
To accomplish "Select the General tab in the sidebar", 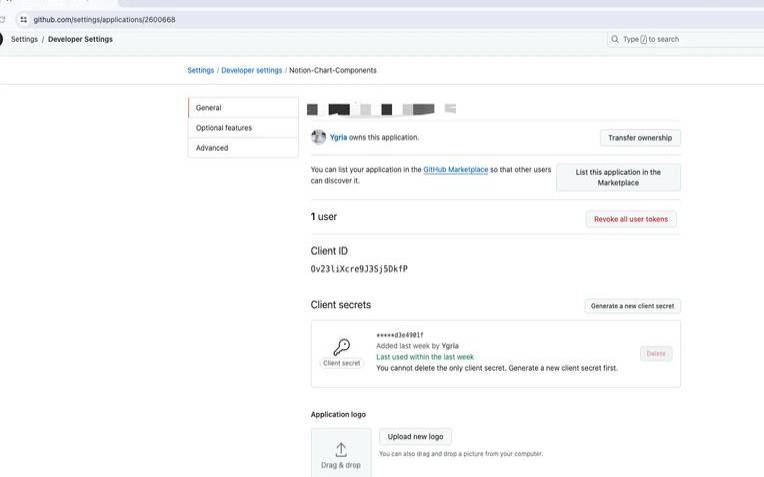I will coord(242,108).
